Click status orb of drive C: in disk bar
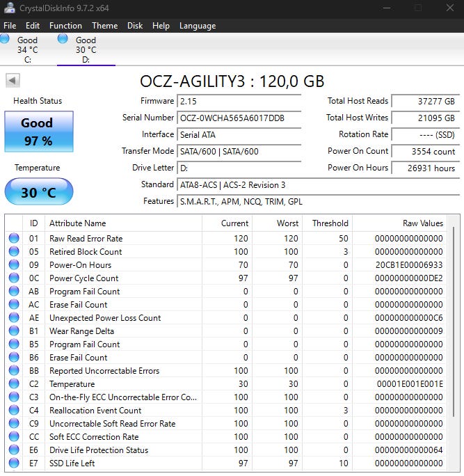The image size is (464, 476). pos(4,39)
